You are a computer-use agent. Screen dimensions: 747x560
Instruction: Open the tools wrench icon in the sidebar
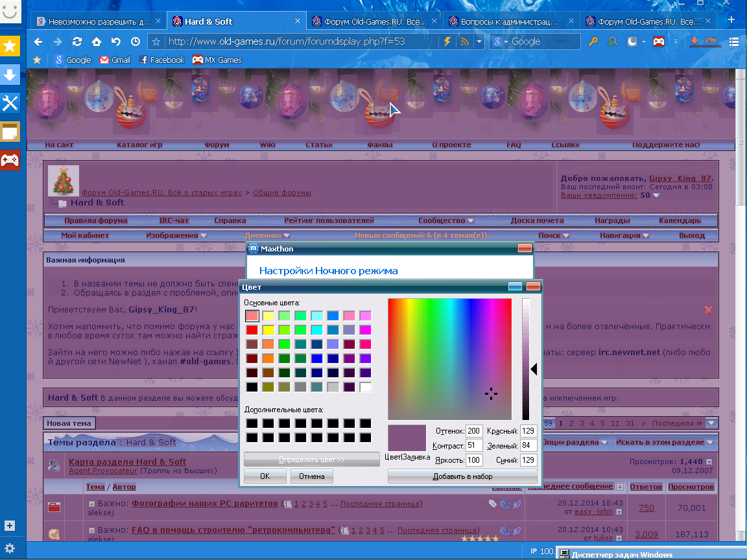[x=10, y=103]
